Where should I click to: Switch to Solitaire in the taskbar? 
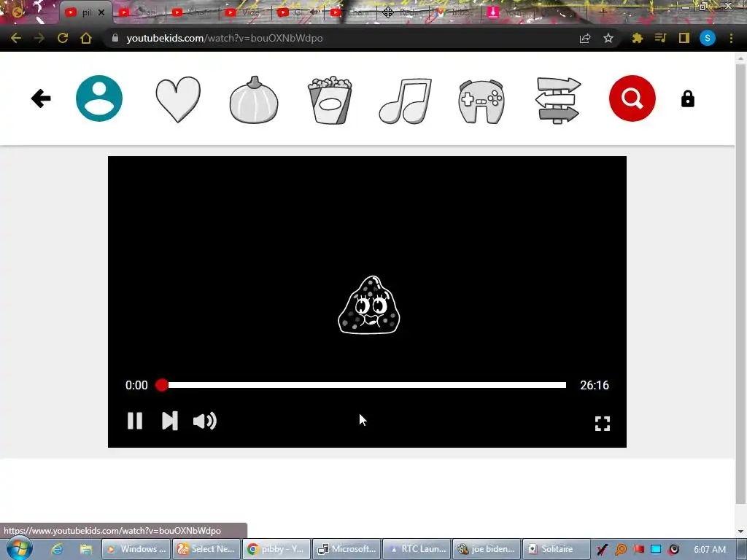point(557,549)
